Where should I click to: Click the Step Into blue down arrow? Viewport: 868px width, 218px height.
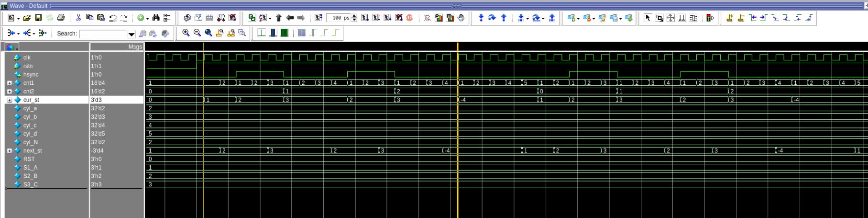[481, 18]
